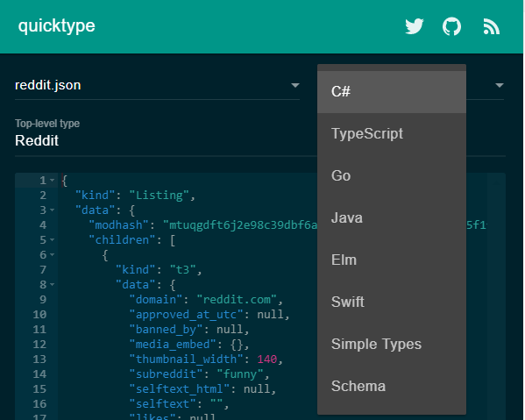Viewport: 525px width, 420px height.
Task: Collapse the fold arrow on line 1
Action: (x=53, y=181)
